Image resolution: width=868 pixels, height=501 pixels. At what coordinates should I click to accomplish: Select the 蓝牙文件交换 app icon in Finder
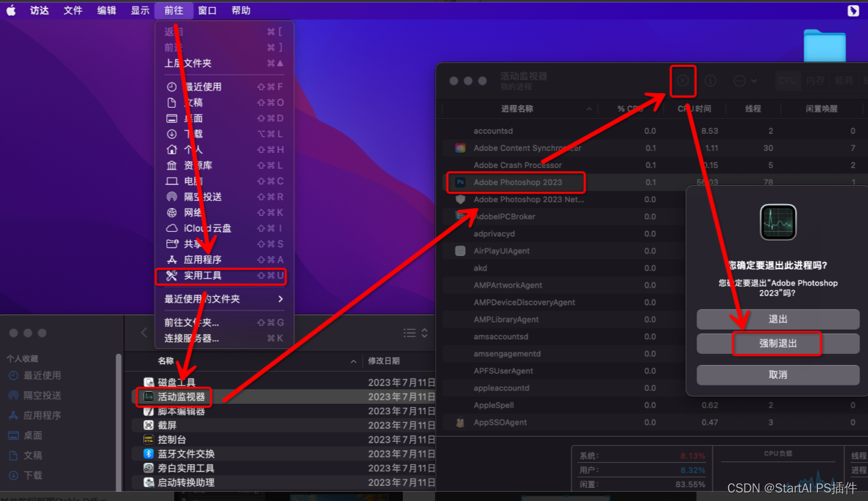click(x=148, y=454)
